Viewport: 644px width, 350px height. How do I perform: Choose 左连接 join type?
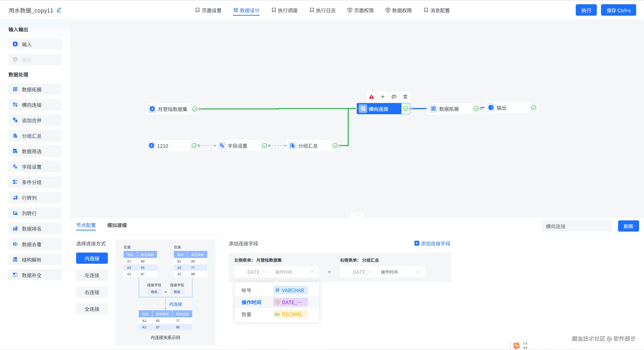coord(92,275)
